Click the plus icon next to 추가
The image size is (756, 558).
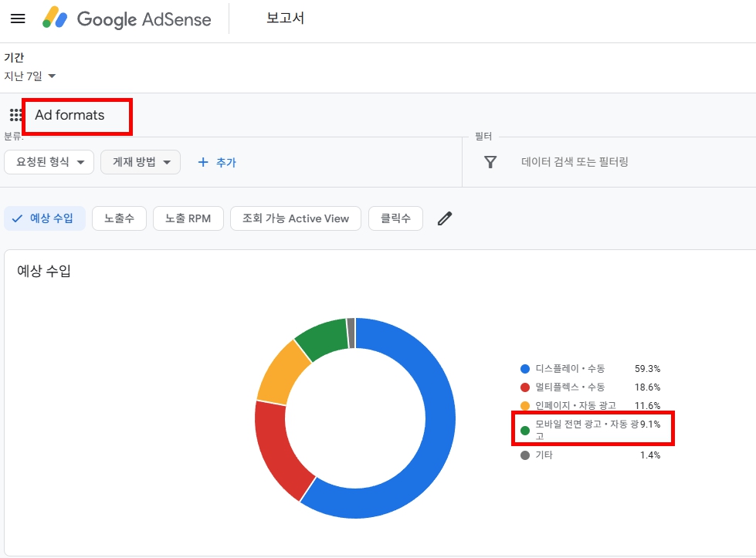(203, 162)
